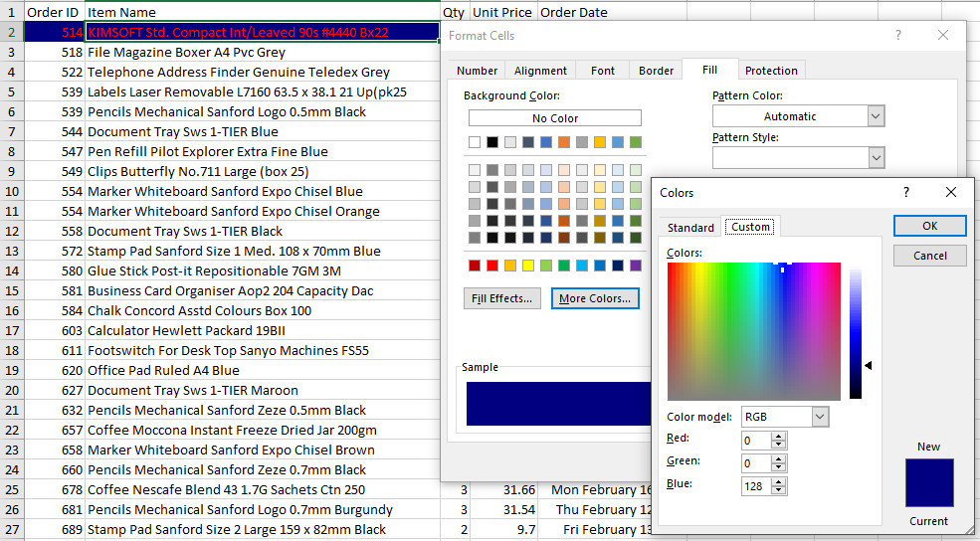Select cell 'Document Tray Sws 1-TIER Blue'
The width and height of the screenshot is (980, 541).
(x=263, y=131)
